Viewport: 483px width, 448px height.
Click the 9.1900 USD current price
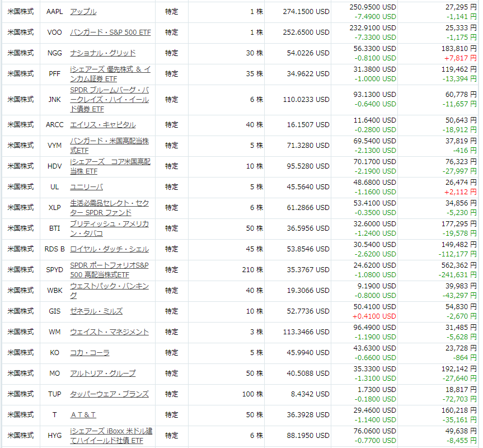coord(377,286)
